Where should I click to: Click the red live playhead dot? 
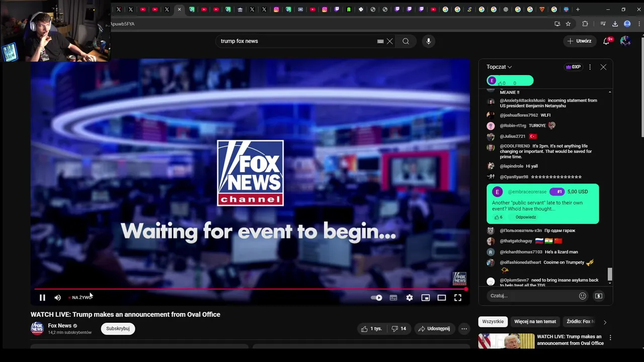(x=466, y=289)
